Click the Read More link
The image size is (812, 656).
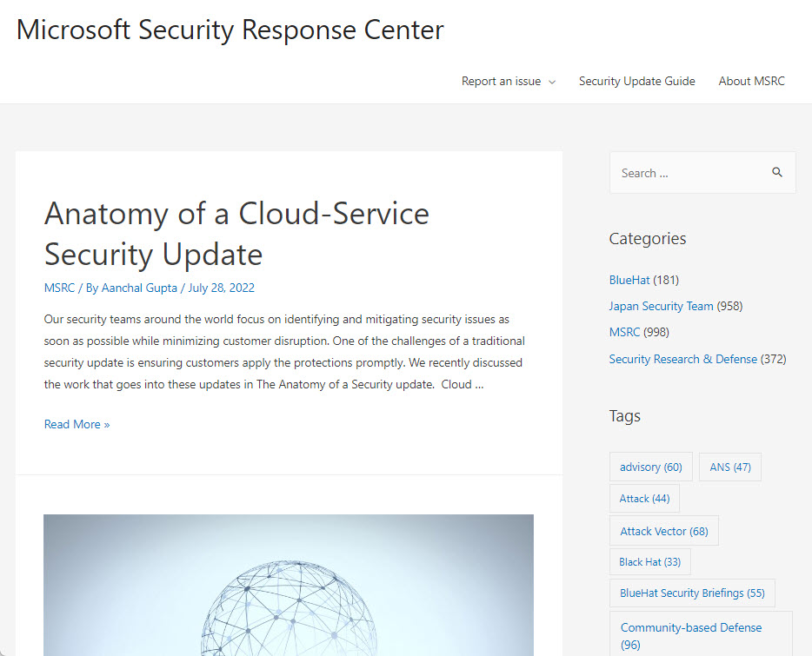pos(77,424)
